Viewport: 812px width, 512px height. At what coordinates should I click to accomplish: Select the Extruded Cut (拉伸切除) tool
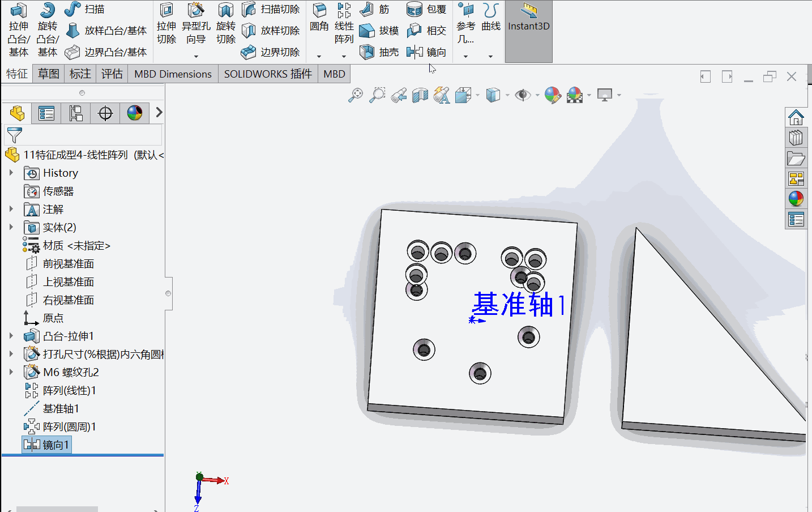click(166, 25)
